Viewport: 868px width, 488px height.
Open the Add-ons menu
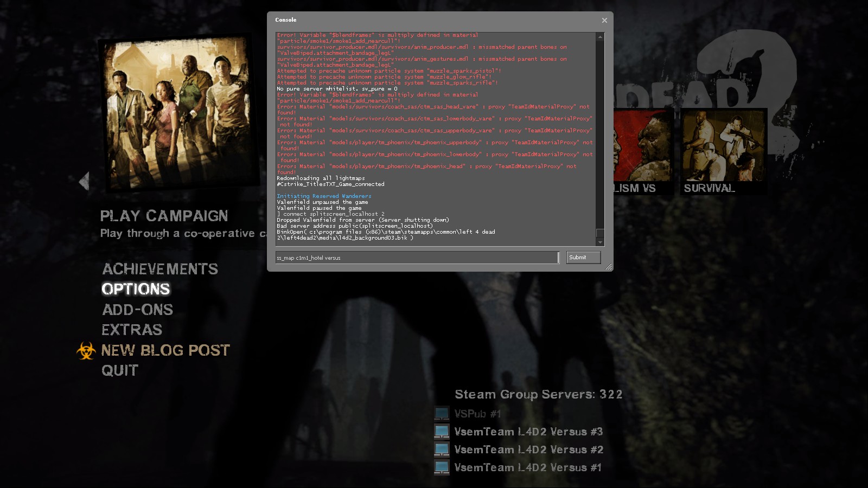point(138,310)
